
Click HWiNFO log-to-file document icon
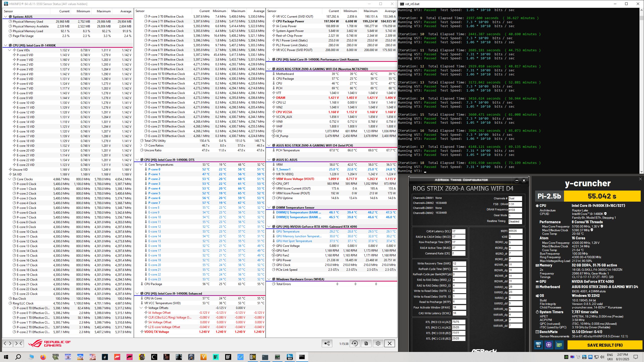[x=366, y=343]
